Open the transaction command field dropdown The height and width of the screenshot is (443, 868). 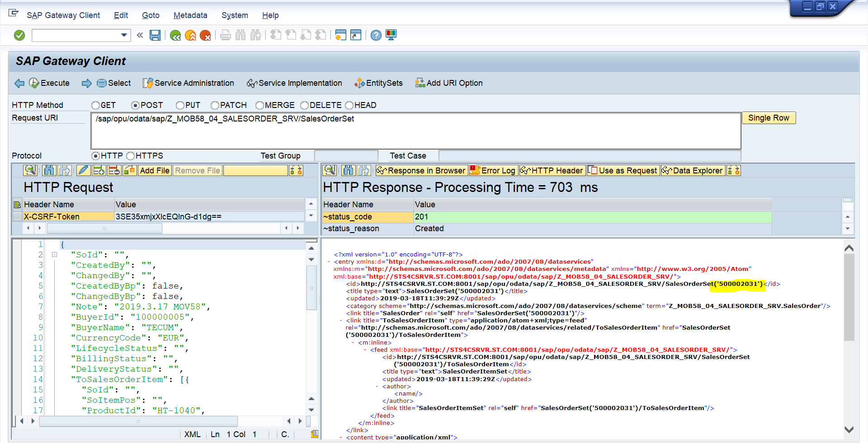click(x=124, y=35)
